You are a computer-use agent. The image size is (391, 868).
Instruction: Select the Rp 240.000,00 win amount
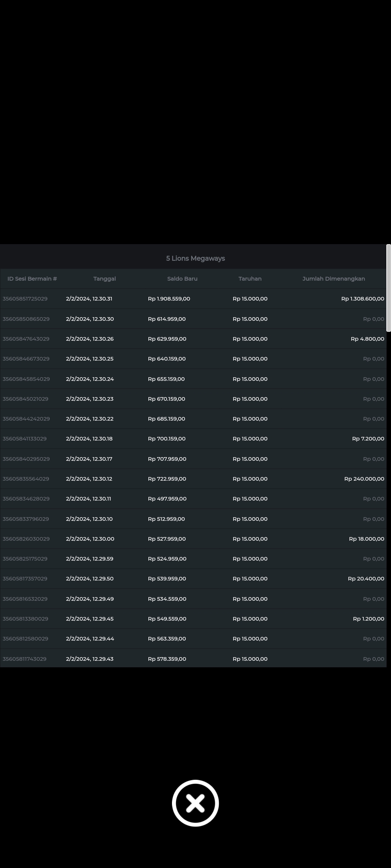(x=364, y=479)
